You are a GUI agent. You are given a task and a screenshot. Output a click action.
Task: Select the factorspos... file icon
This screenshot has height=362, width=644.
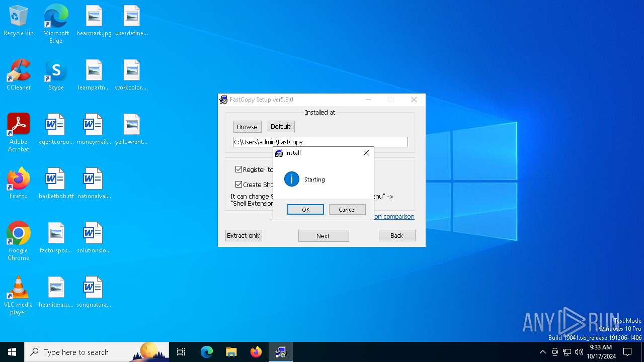coord(56,238)
